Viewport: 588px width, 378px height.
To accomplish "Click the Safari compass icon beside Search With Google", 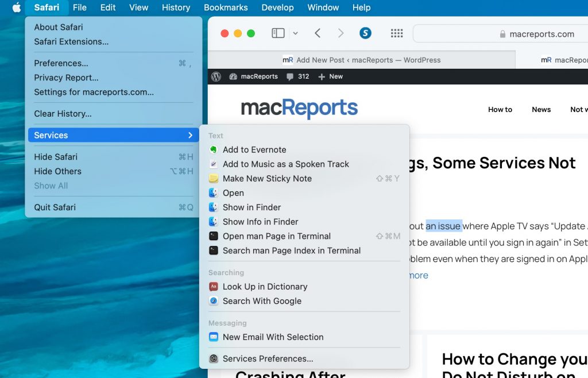I will point(214,301).
